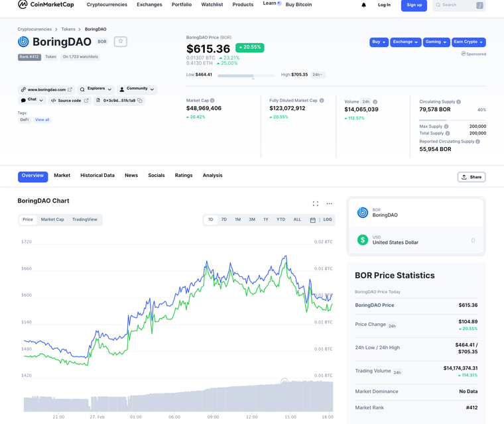504x424 pixels.
Task: Open the Socials tab
Action: click(x=157, y=176)
